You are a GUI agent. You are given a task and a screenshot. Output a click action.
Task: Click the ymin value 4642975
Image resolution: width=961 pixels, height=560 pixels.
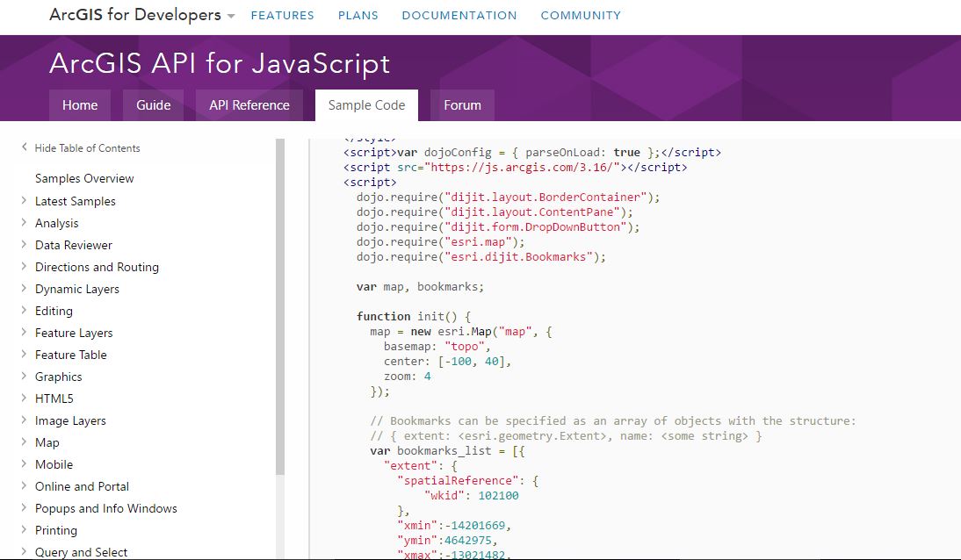[467, 540]
